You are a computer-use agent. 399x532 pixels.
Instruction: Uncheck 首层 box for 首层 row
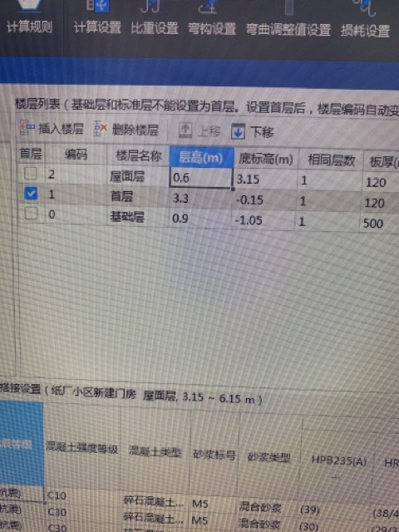tap(31, 194)
